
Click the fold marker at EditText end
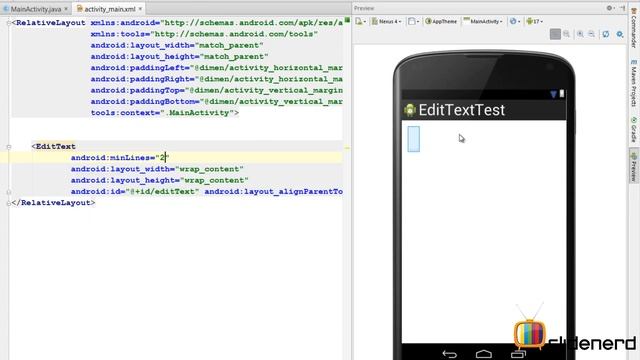point(9,192)
